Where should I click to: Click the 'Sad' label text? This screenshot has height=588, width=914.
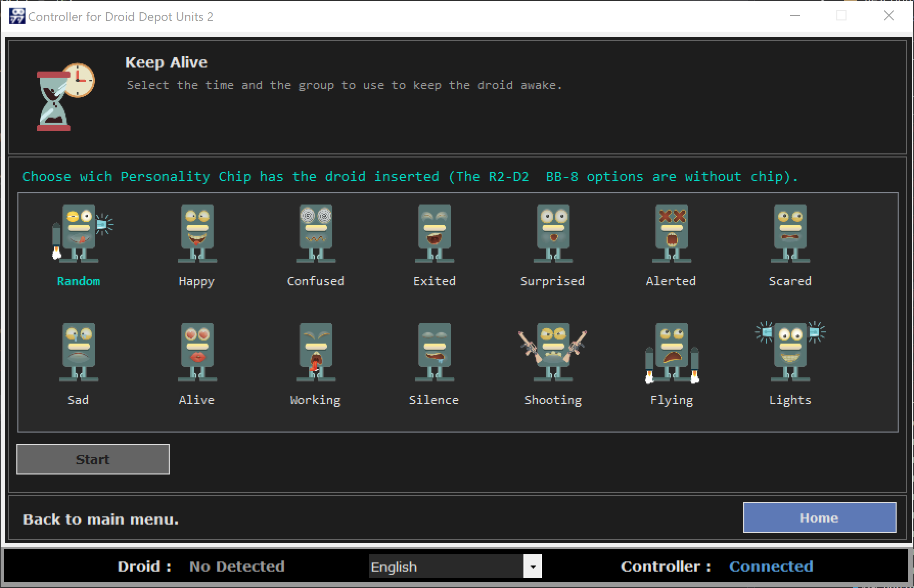pos(78,400)
